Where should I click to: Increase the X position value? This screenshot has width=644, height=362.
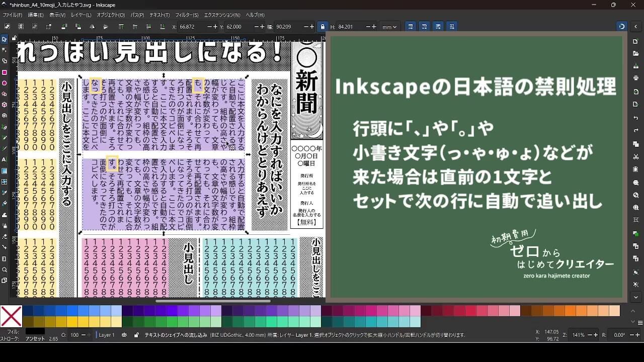tap(215, 27)
